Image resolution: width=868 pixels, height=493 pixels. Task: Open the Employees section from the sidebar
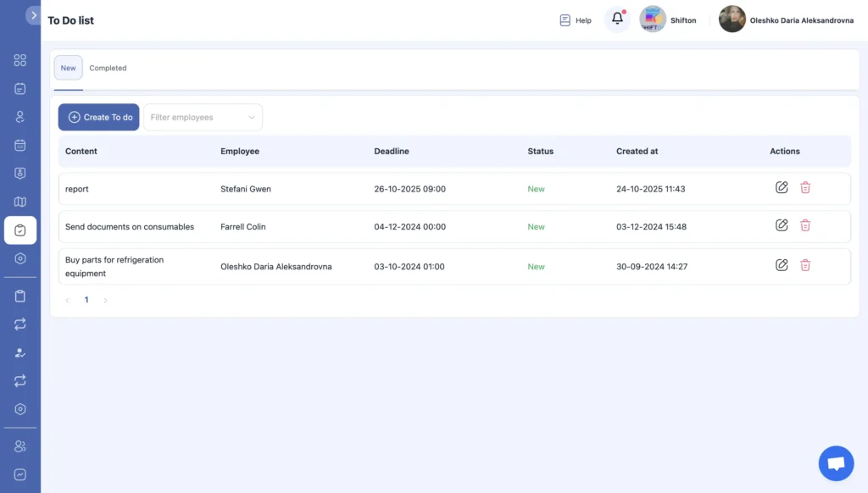coord(20,117)
